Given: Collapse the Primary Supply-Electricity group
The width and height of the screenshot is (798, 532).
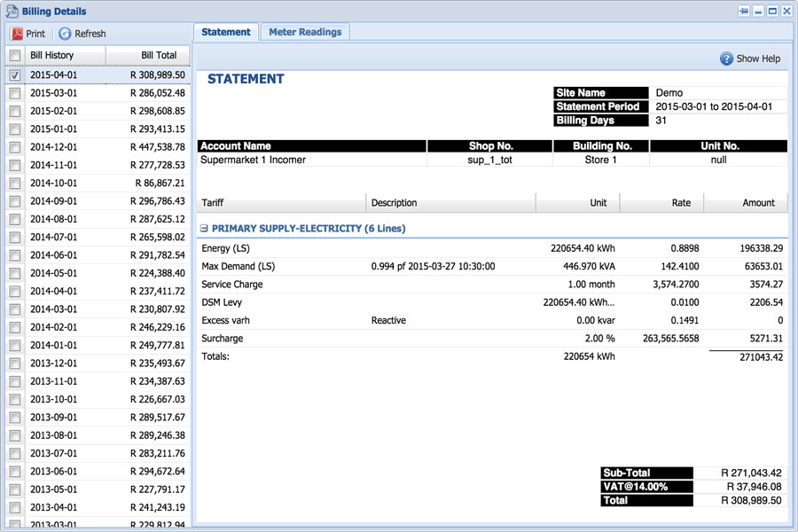Looking at the screenshot, I should coord(204,229).
